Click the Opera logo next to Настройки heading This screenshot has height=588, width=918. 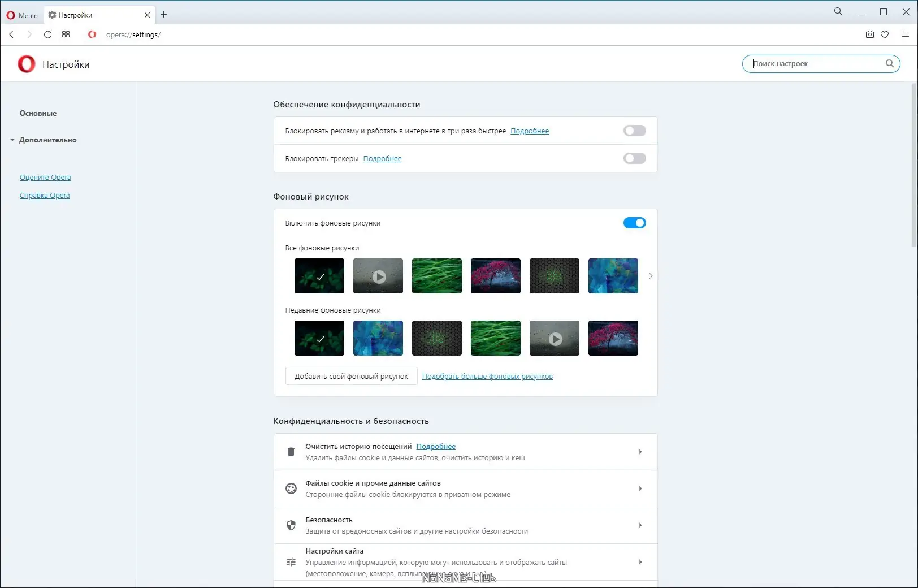(27, 64)
